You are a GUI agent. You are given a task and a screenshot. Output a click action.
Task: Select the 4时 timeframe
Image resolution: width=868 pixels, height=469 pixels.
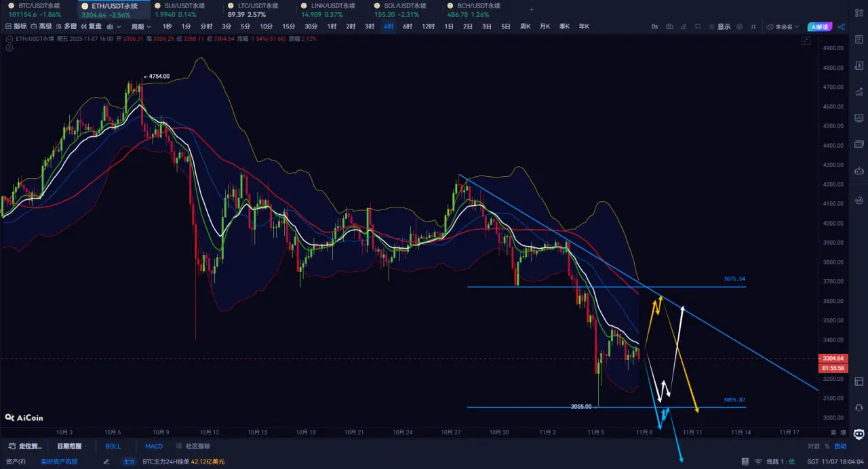(x=388, y=26)
